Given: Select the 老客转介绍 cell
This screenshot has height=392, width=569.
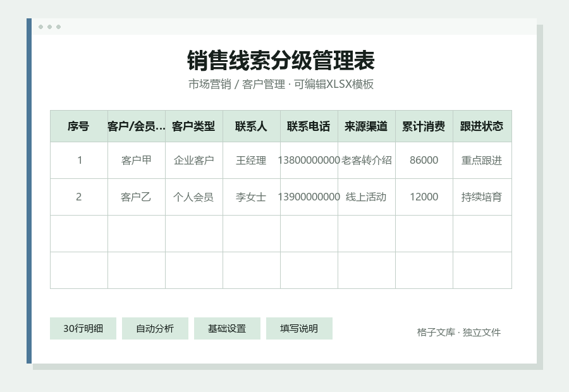Looking at the screenshot, I should 367,160.
